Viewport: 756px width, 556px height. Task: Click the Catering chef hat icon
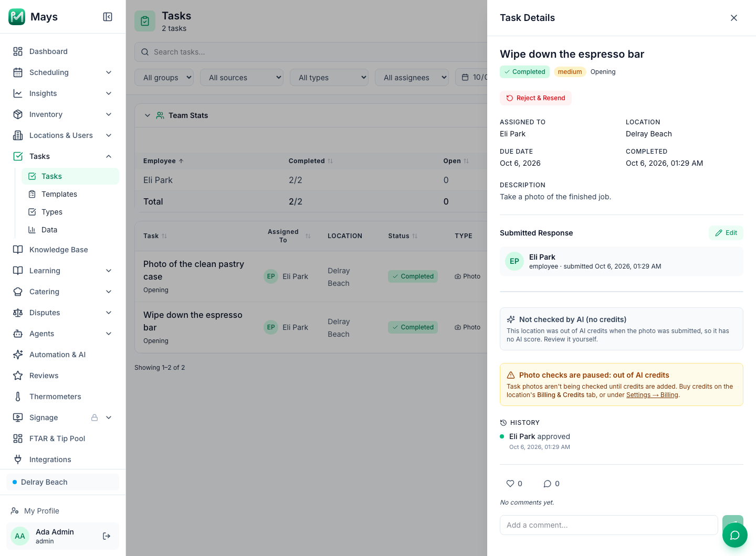click(x=18, y=292)
